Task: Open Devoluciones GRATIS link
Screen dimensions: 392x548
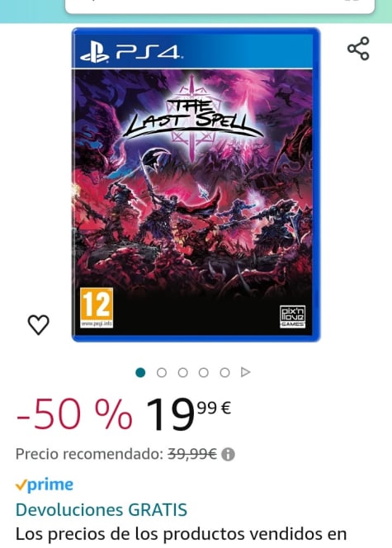Action: tap(102, 509)
